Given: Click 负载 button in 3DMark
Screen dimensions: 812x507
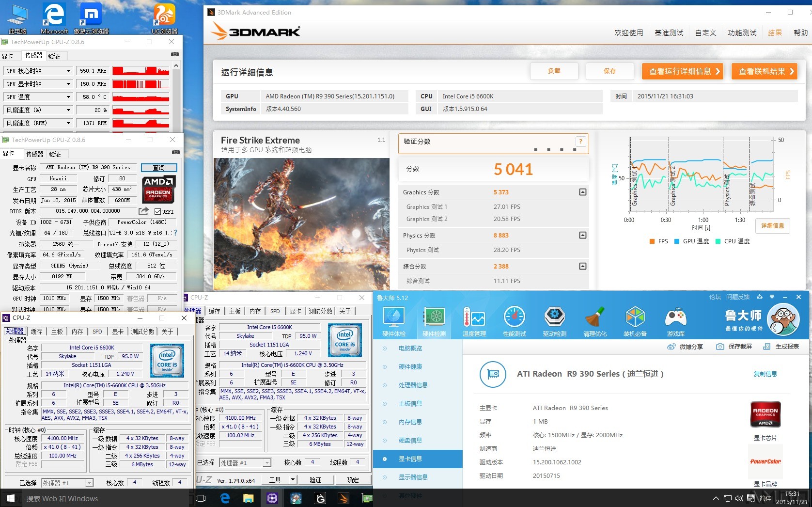Looking at the screenshot, I should pos(554,71).
